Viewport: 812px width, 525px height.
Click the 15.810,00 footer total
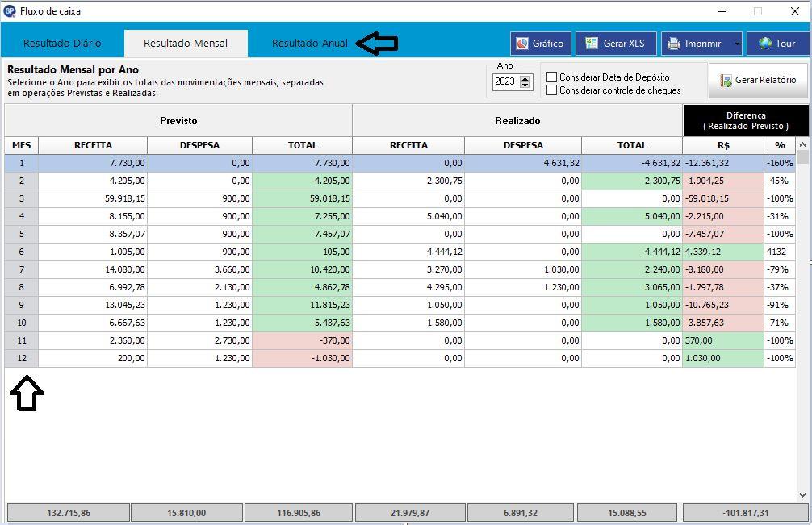click(186, 513)
